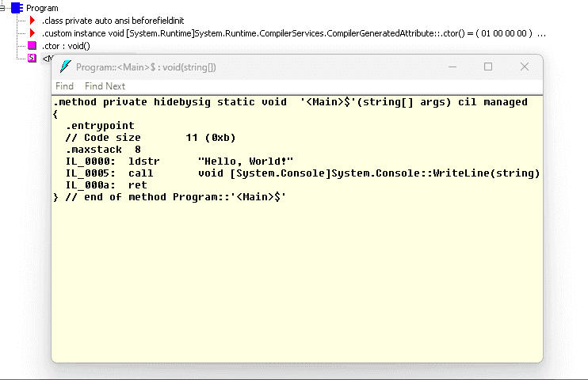588x380 pixels.
Task: Click the IL_0005 call WriteLine line
Action: (303, 173)
